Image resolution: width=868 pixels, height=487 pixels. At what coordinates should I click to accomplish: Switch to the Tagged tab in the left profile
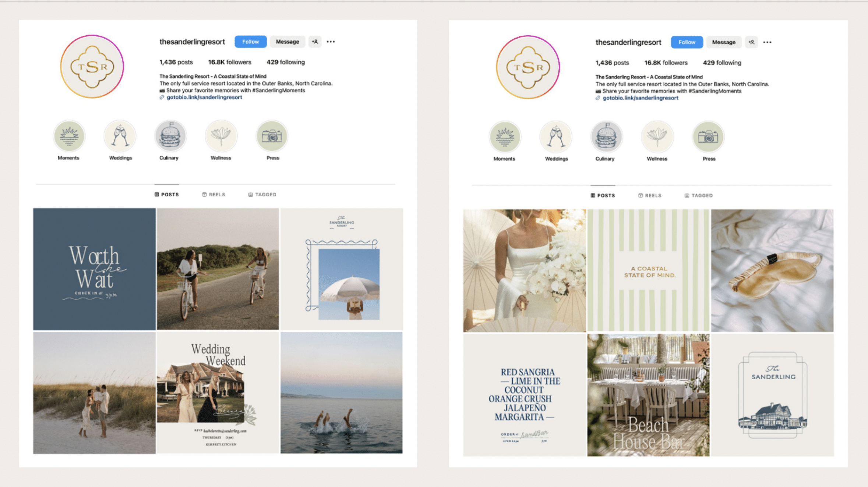tap(262, 195)
